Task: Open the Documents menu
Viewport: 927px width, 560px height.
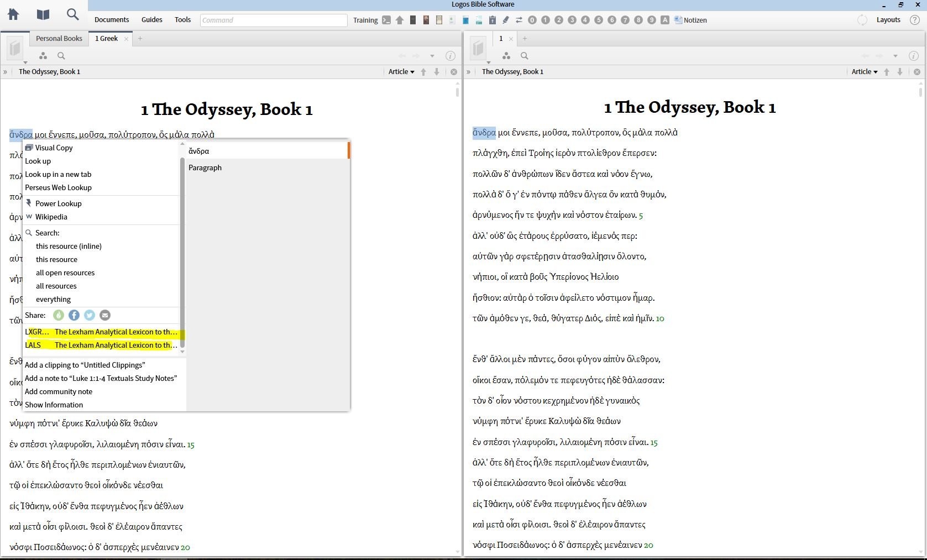Action: point(112,20)
